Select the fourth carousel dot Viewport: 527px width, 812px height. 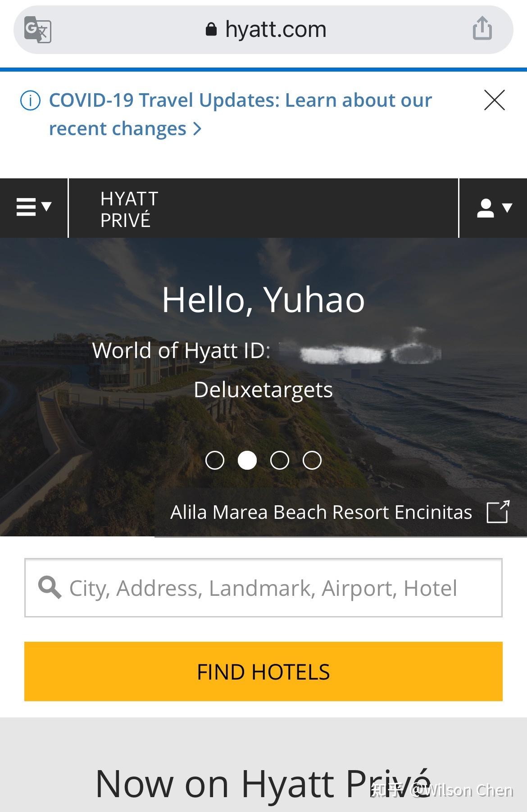(312, 460)
